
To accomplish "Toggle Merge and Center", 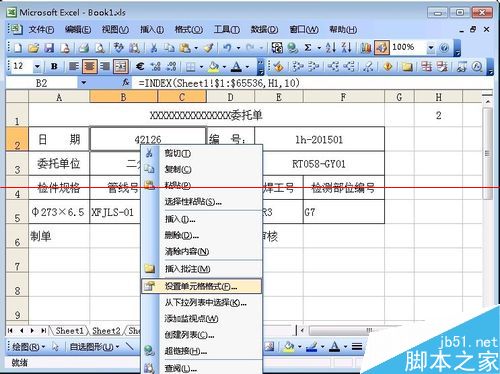I will pyautogui.click(x=121, y=67).
